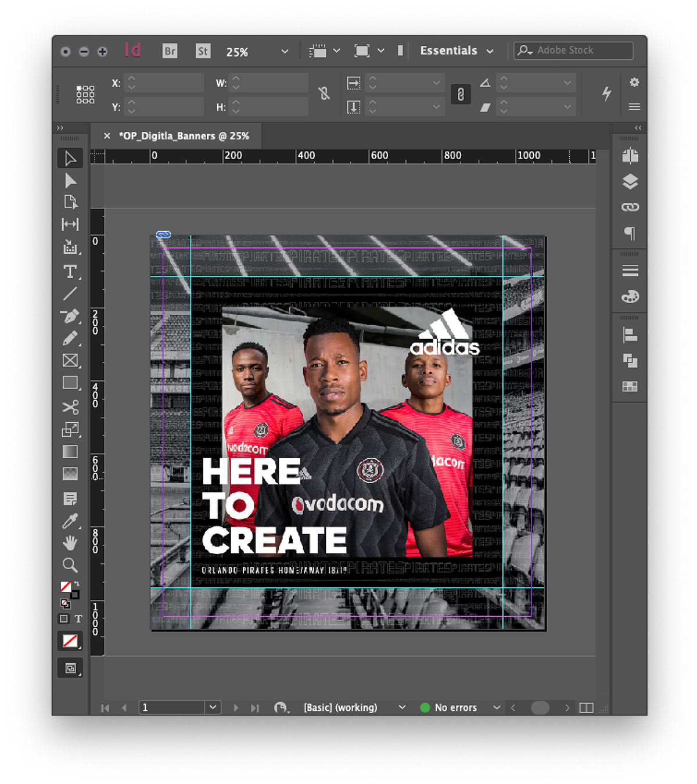Screen dimensions: 697x784
Task: Select the Pen tool
Action: [70, 316]
